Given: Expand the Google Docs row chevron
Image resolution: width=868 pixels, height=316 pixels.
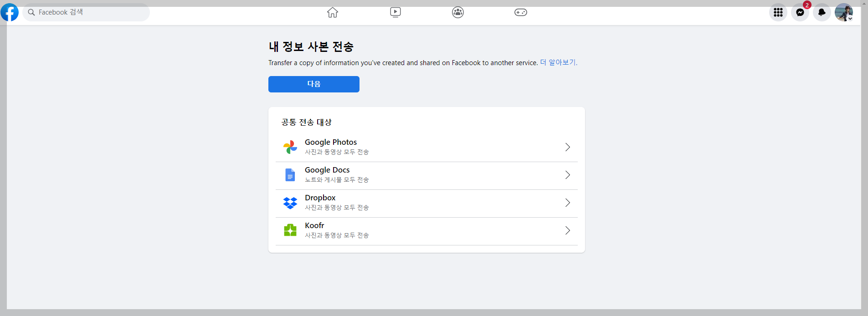Looking at the screenshot, I should pos(568,175).
